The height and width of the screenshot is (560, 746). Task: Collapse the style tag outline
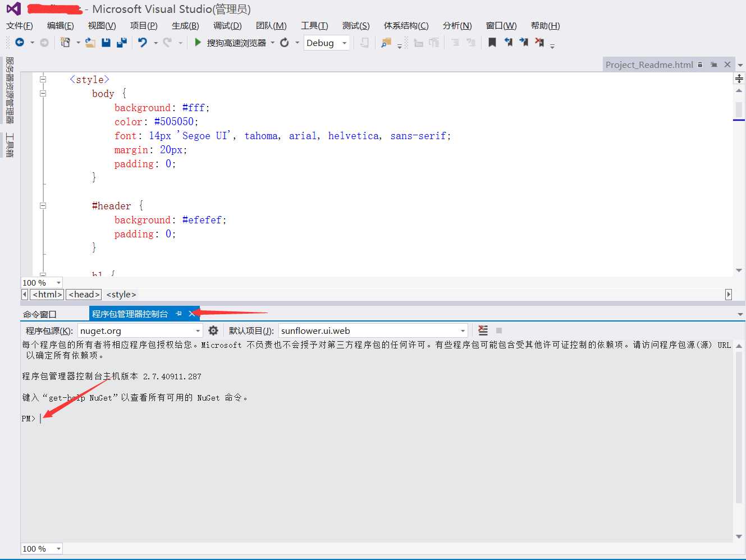click(x=43, y=79)
